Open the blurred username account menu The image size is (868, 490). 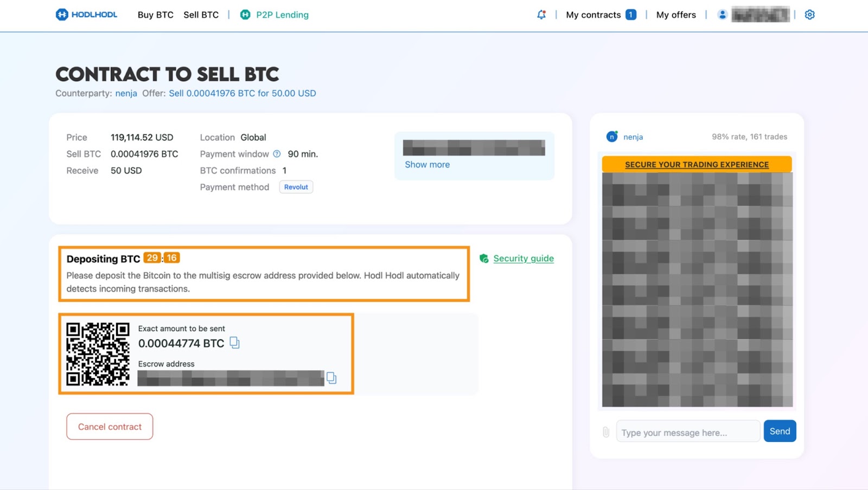click(x=760, y=15)
